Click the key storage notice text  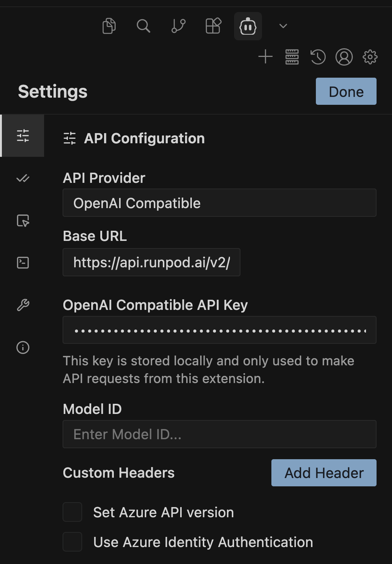pos(208,369)
